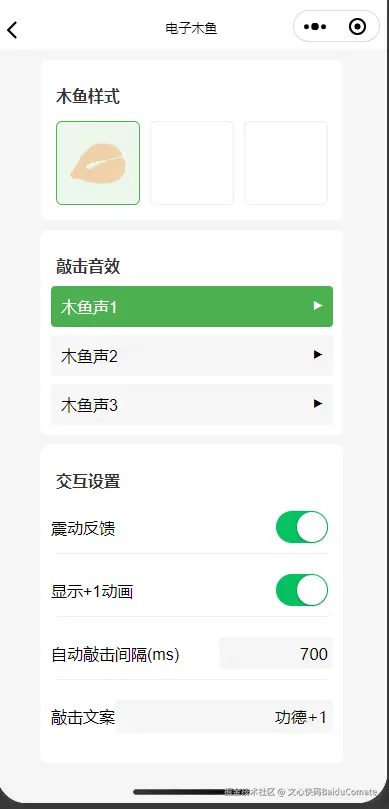The height and width of the screenshot is (809, 389).
Task: Select 木鱼声3 sound option
Action: tap(192, 404)
